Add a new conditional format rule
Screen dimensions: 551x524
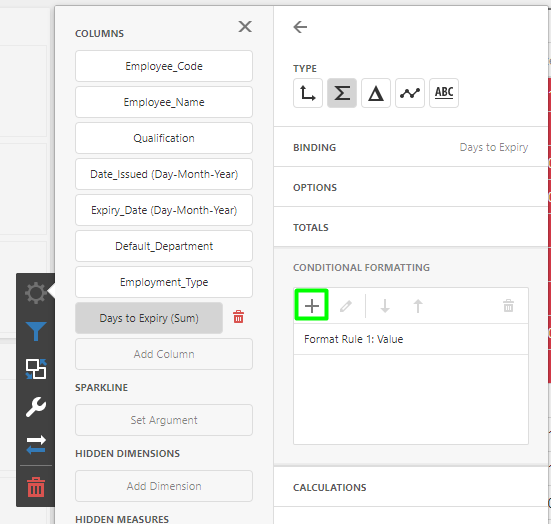[312, 305]
